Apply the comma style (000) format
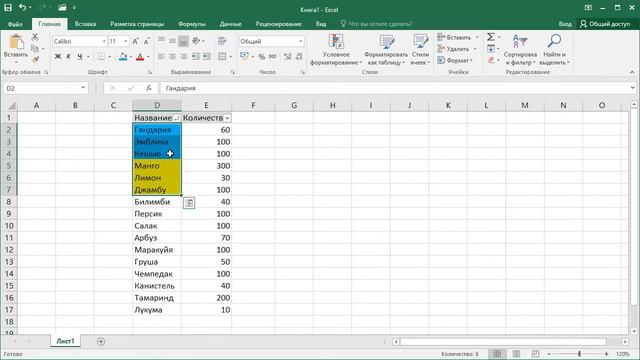Viewport: 640px width, 360px height. point(273,56)
